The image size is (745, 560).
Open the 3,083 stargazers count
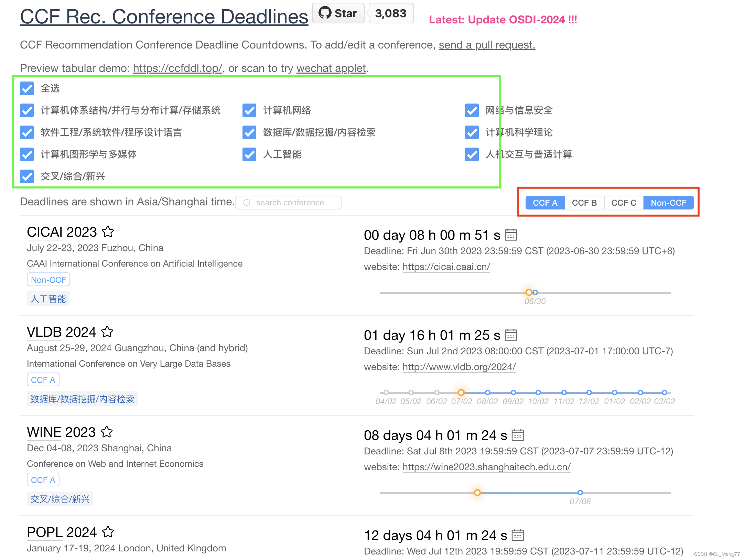point(391,13)
